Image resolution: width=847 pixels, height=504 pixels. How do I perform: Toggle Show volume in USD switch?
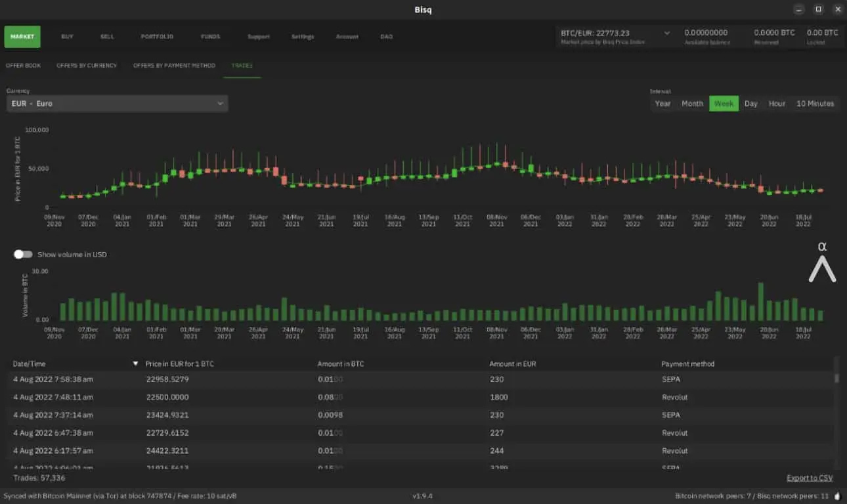23,254
